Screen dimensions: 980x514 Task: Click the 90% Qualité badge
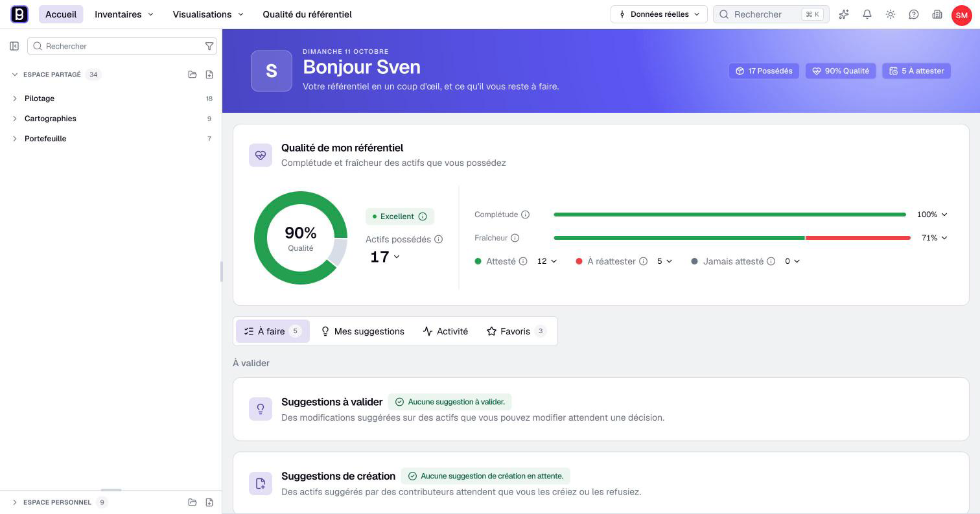tap(841, 71)
